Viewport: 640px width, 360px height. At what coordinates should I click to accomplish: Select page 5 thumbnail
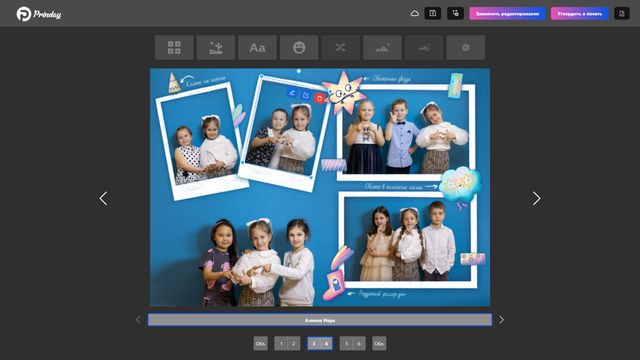(346, 343)
